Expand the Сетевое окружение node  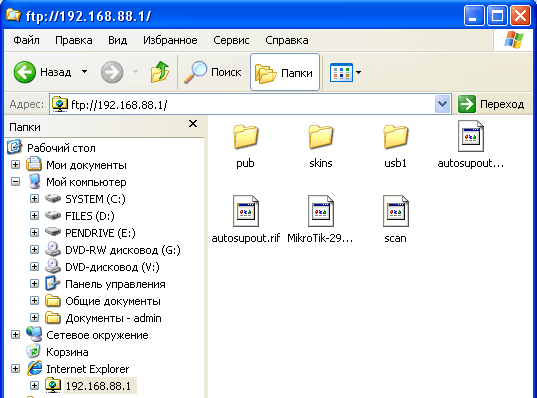(x=15, y=335)
